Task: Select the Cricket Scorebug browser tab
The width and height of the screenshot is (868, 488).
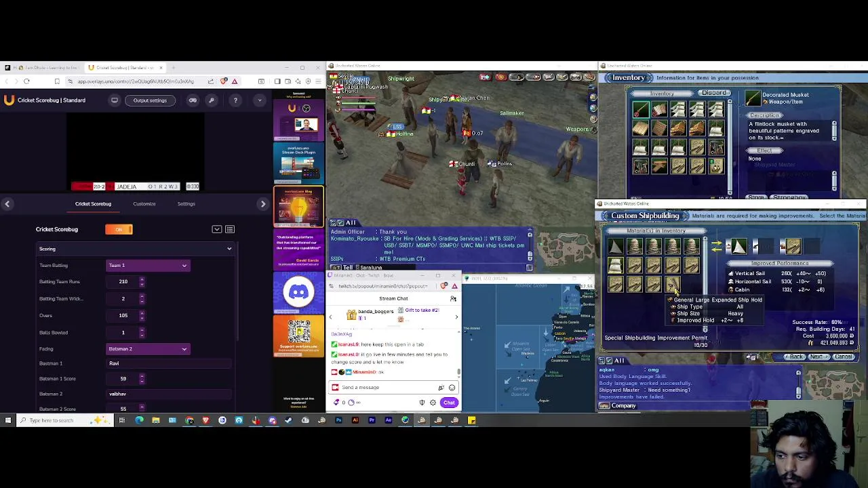Action: click(125, 68)
